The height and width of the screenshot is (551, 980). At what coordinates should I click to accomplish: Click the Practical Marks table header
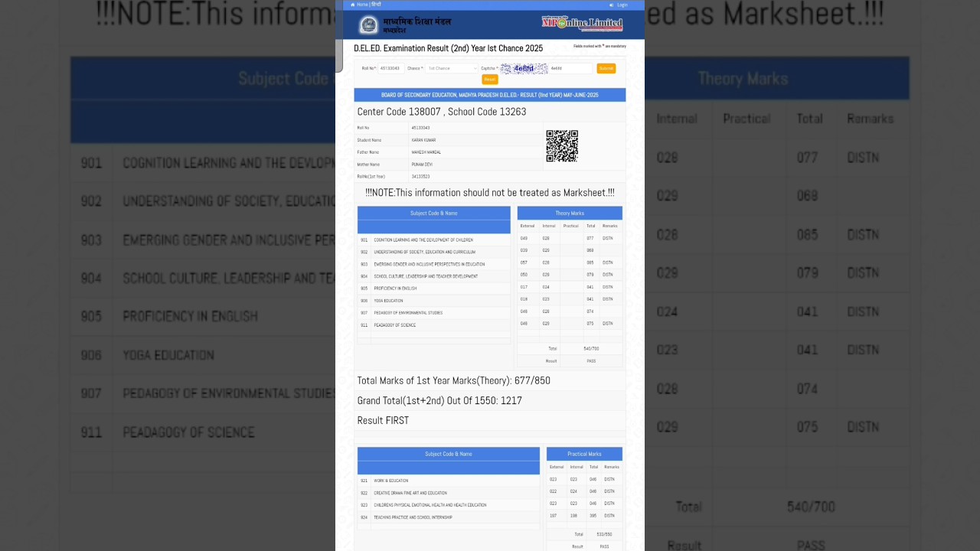(x=584, y=454)
